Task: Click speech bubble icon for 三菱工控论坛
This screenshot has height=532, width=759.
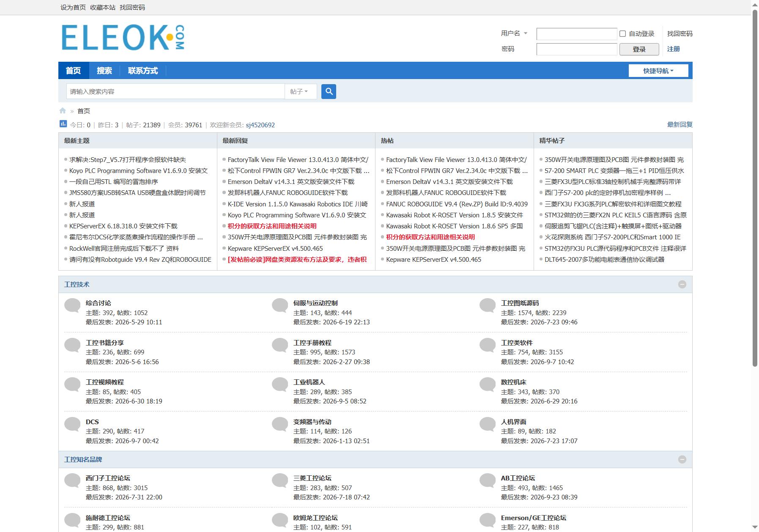Action: coord(280,480)
